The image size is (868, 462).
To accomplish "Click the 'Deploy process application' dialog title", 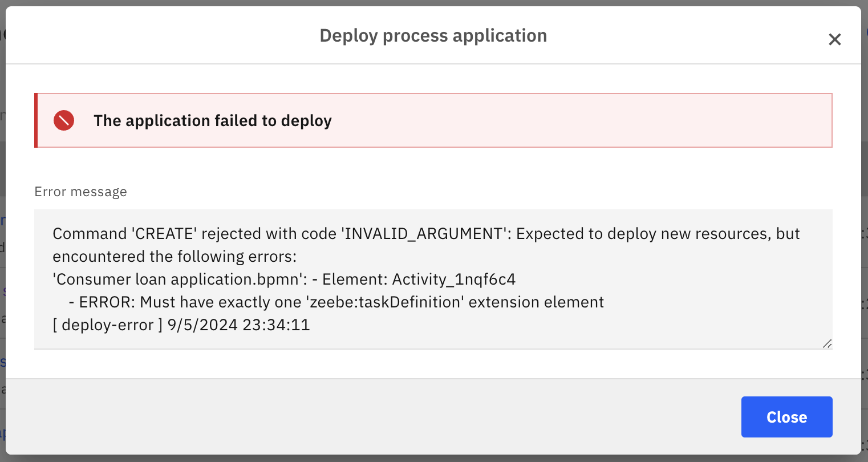I will 433,35.
